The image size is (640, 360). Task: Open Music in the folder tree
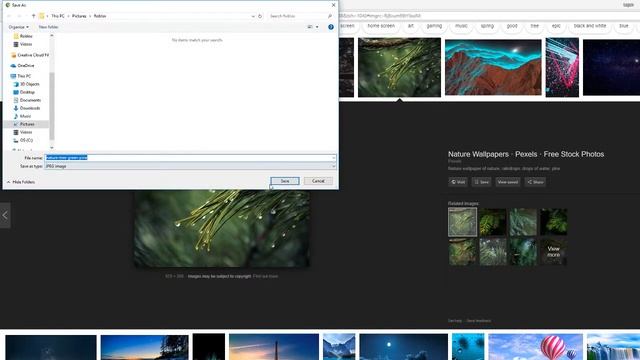tap(22, 116)
